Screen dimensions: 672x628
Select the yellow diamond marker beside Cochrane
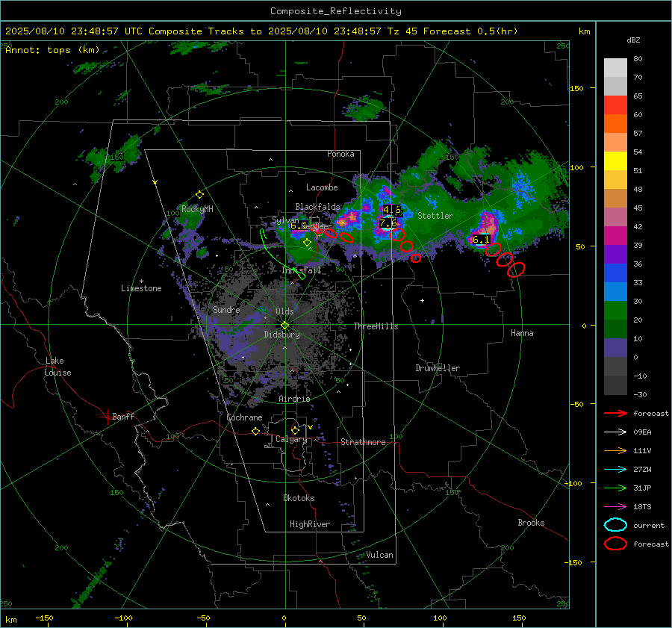click(255, 431)
